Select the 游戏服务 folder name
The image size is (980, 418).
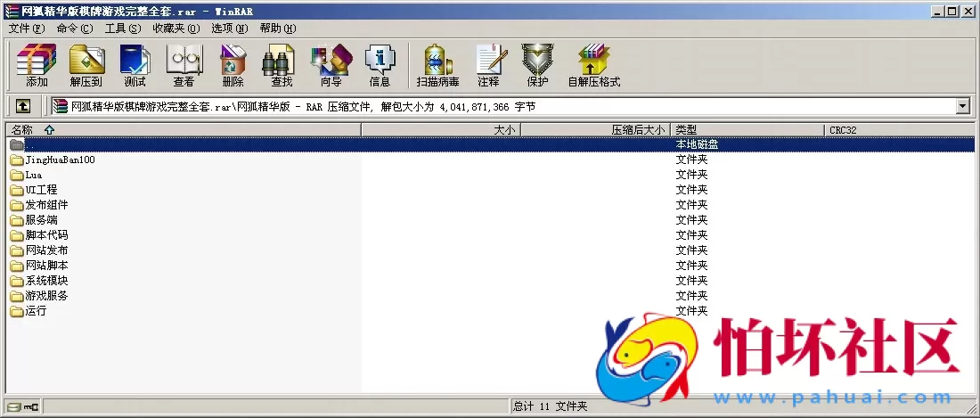click(x=47, y=296)
